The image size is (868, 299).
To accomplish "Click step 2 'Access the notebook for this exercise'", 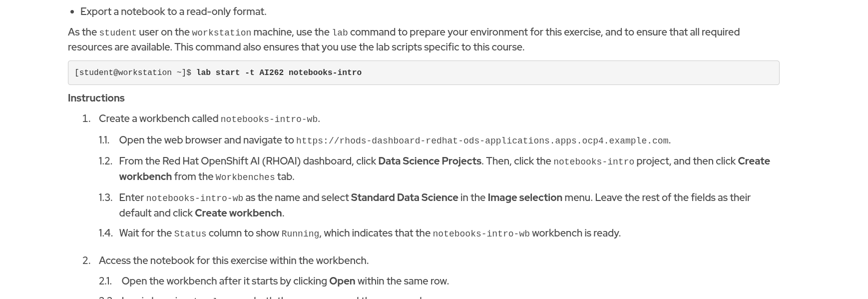I will 233,260.
